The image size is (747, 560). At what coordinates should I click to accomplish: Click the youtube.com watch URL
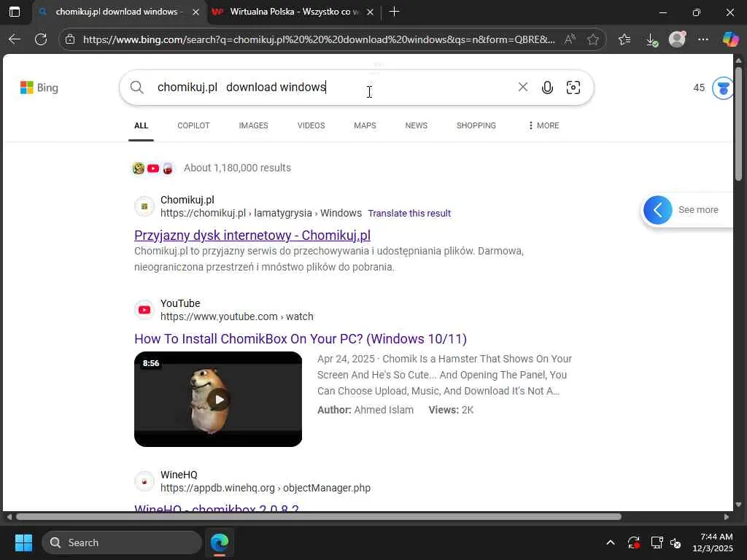[237, 316]
